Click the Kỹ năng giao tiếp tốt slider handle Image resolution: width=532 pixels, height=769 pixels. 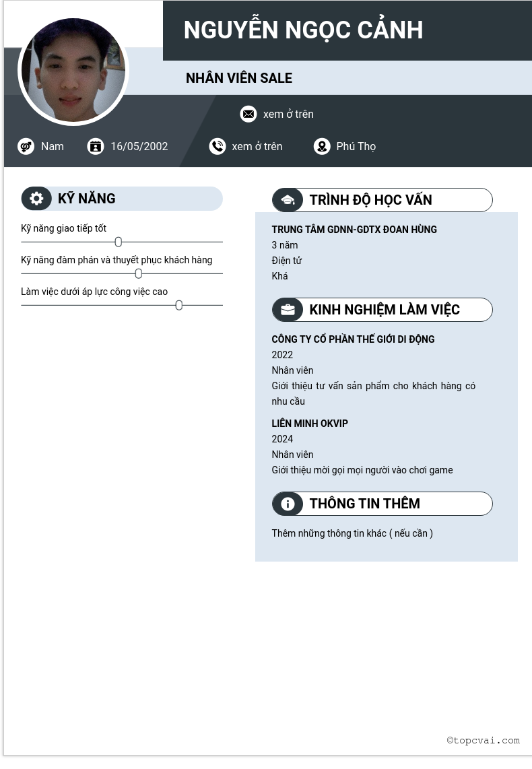point(119,242)
